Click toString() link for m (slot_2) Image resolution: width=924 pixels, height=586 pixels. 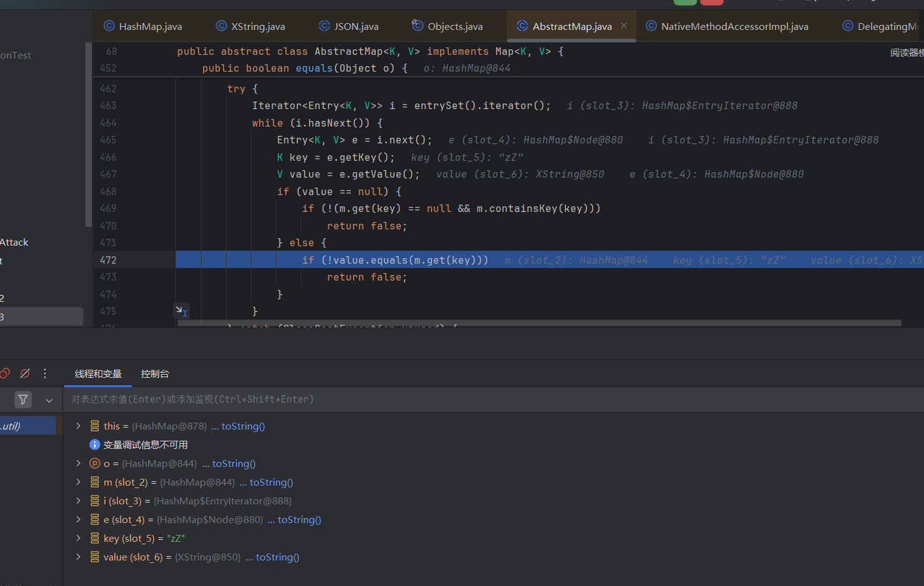[x=271, y=482]
